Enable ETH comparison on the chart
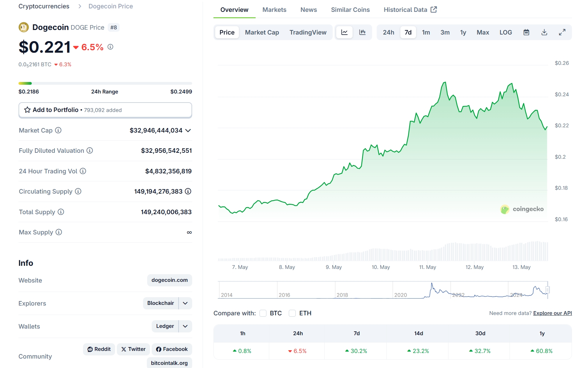The height and width of the screenshot is (368, 588). [292, 313]
